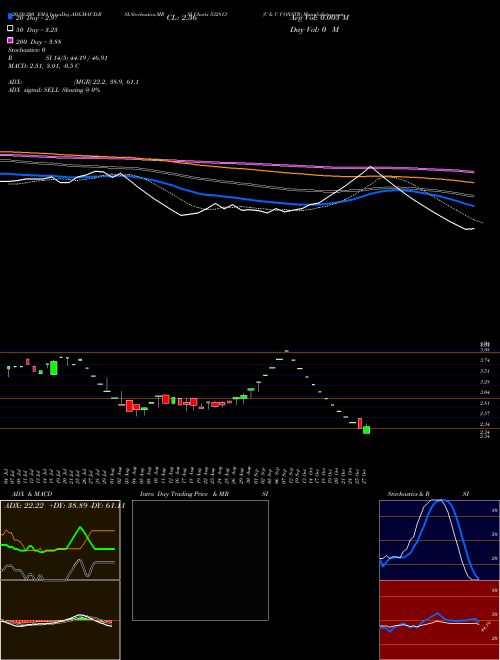
Task: Click the 'Stochastics & R' panel title
Action: (x=408, y=494)
